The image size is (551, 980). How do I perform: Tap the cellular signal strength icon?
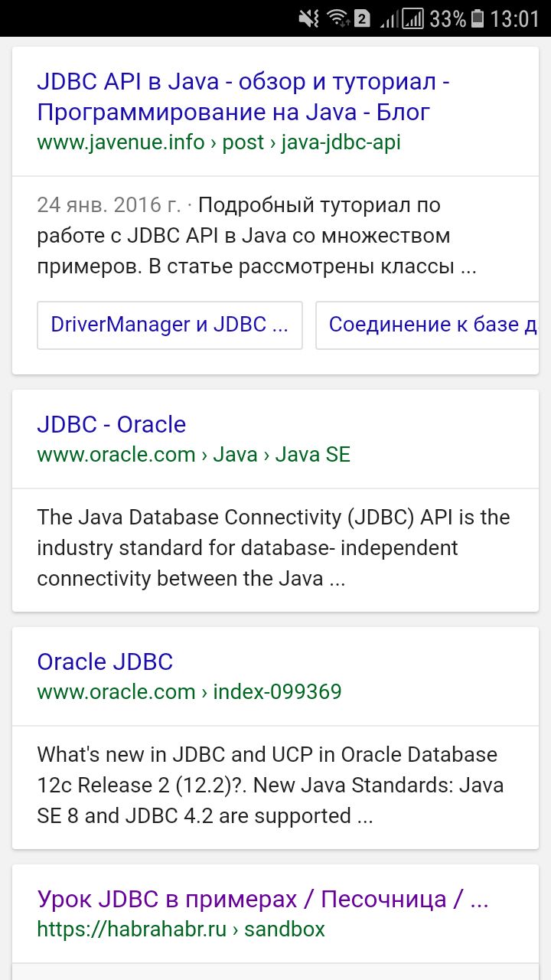coord(413,18)
